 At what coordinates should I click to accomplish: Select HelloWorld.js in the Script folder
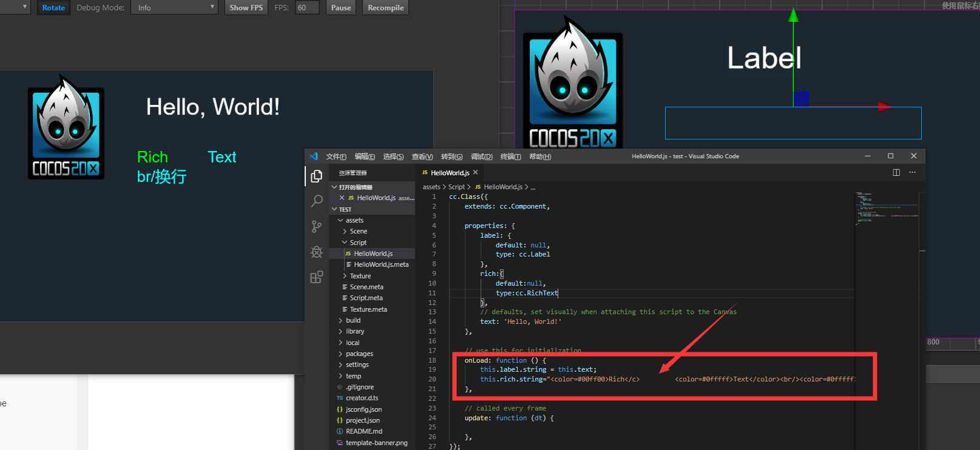[x=372, y=254]
